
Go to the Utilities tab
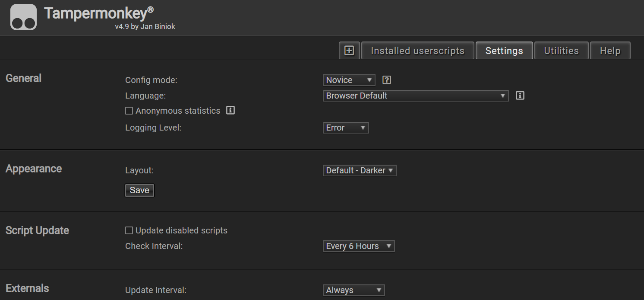[x=561, y=51]
